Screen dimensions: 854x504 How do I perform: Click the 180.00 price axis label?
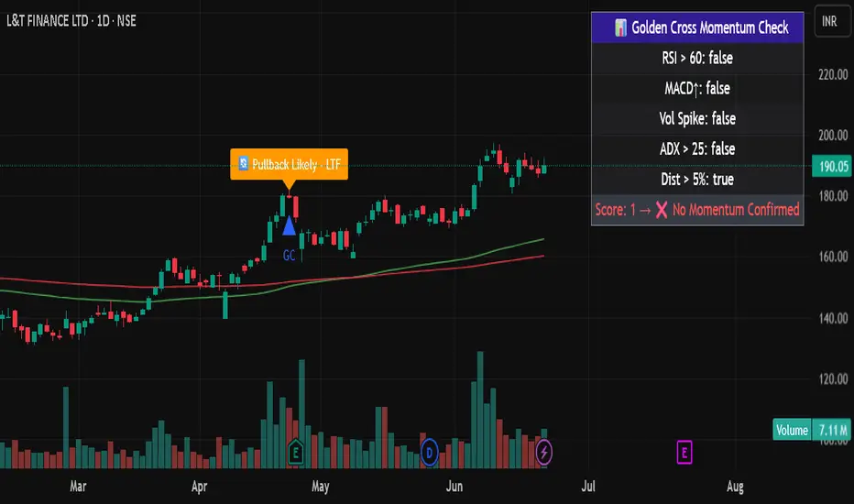click(833, 195)
